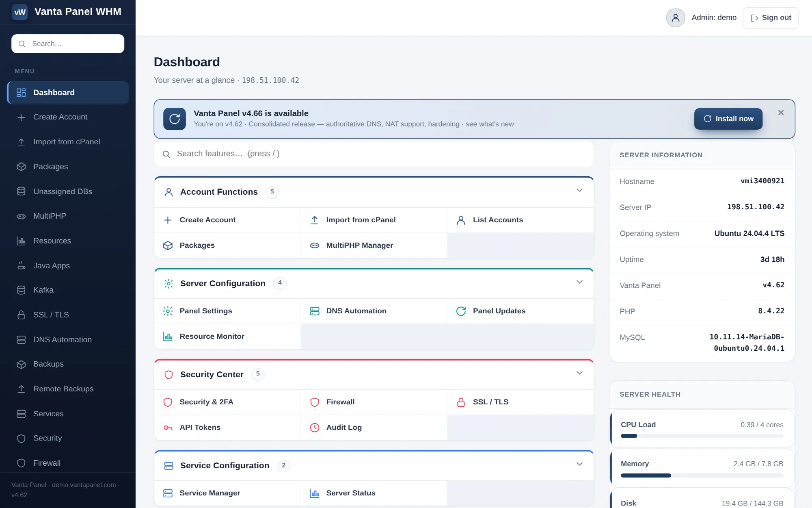
Task: Click the update refresh icon in banner
Action: [175, 119]
